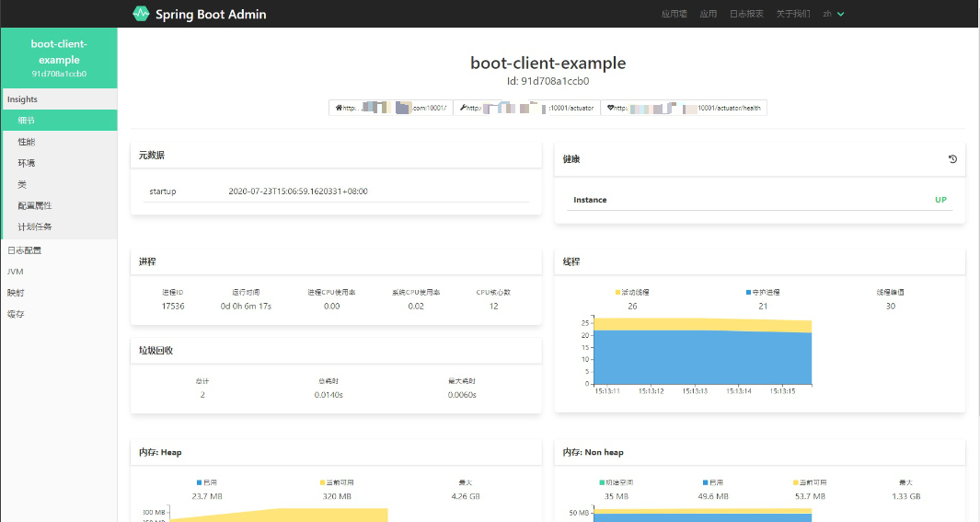Click the heart icon health URL button

[x=684, y=108]
